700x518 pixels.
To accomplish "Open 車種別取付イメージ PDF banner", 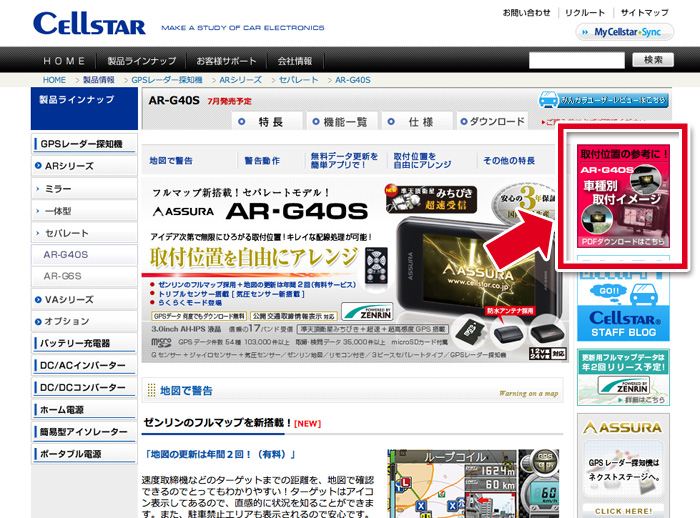I will [x=623, y=196].
